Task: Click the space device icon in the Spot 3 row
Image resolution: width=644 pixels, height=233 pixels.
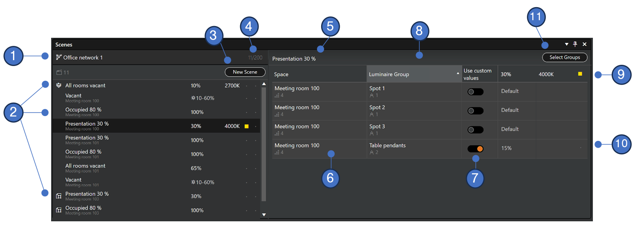Action: [277, 133]
